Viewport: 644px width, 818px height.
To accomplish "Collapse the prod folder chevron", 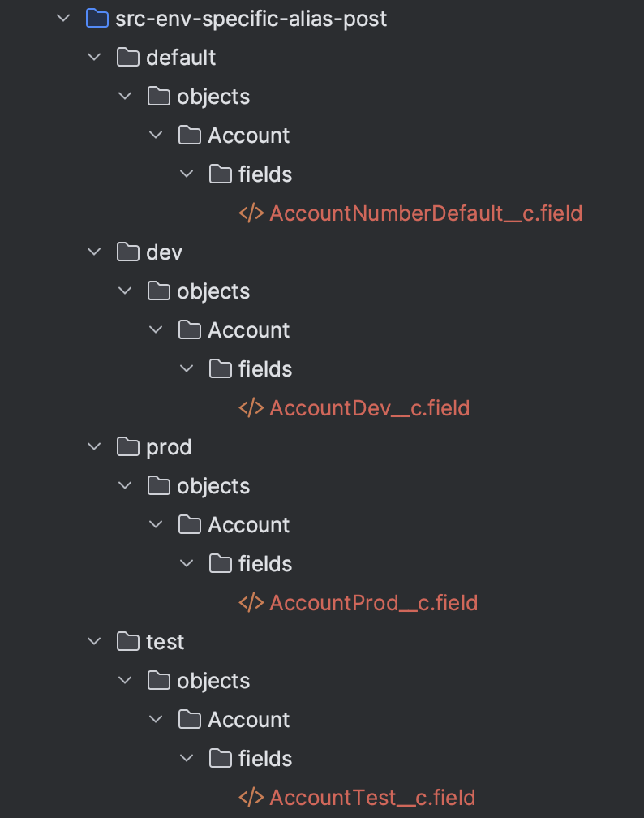I will [x=94, y=447].
